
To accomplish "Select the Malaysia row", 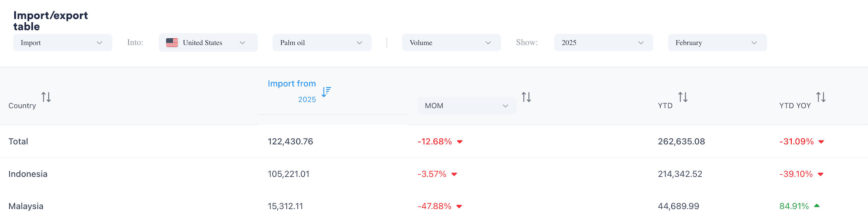I will coord(26,206).
